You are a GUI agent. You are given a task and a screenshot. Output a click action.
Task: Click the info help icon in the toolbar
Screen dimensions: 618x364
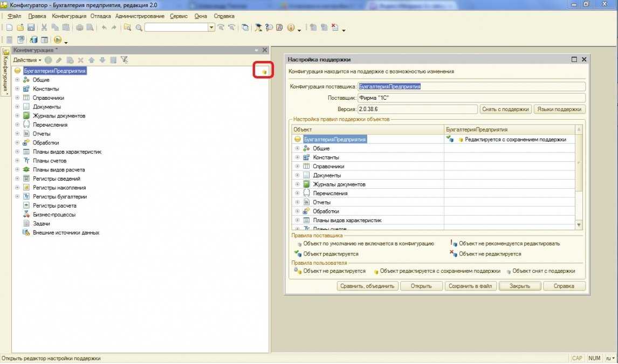click(x=291, y=28)
